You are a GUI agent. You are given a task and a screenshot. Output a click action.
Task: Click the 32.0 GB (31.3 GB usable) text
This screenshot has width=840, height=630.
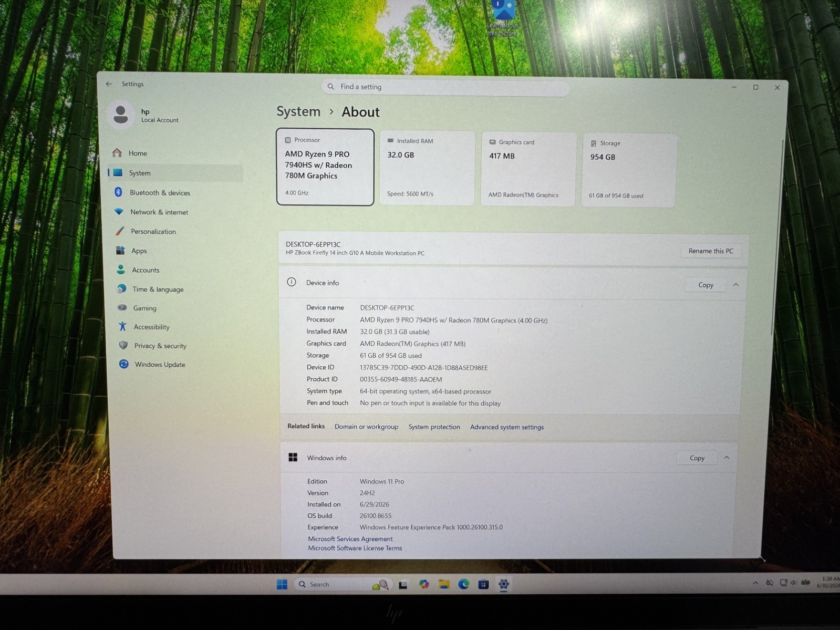point(395,332)
